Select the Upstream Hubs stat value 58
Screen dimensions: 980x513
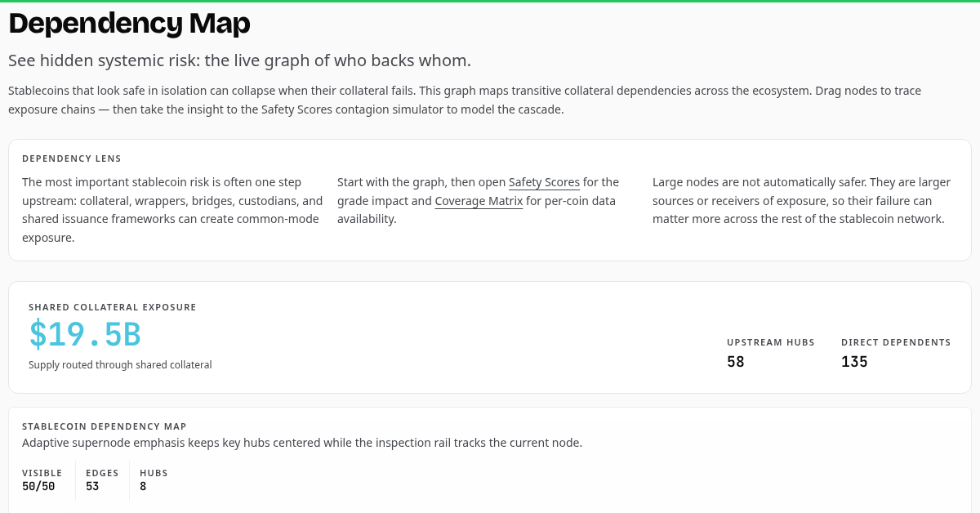click(x=736, y=362)
